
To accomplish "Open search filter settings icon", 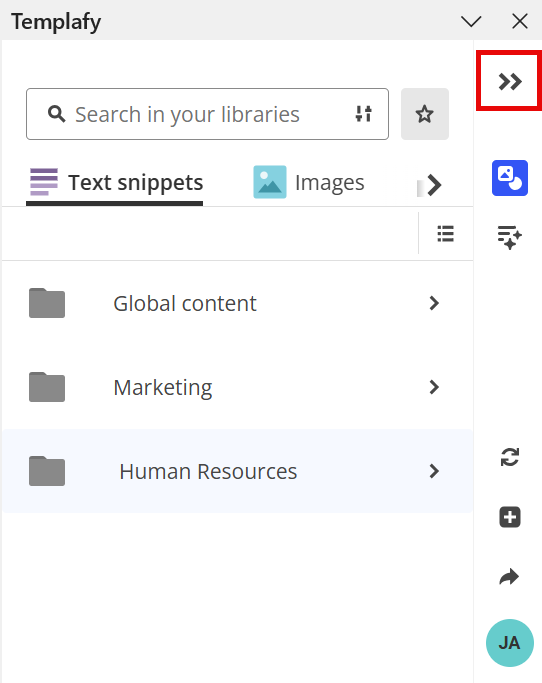I will click(363, 114).
